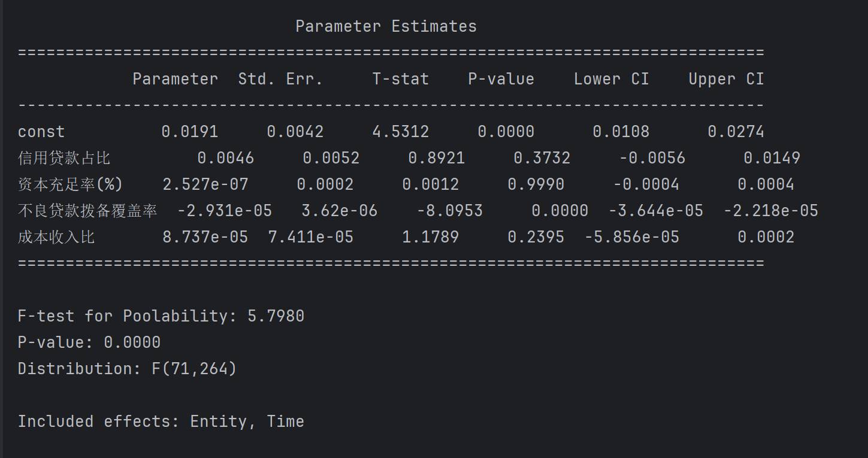Click the Lower CI column header
The height and width of the screenshot is (458, 868).
coord(611,79)
